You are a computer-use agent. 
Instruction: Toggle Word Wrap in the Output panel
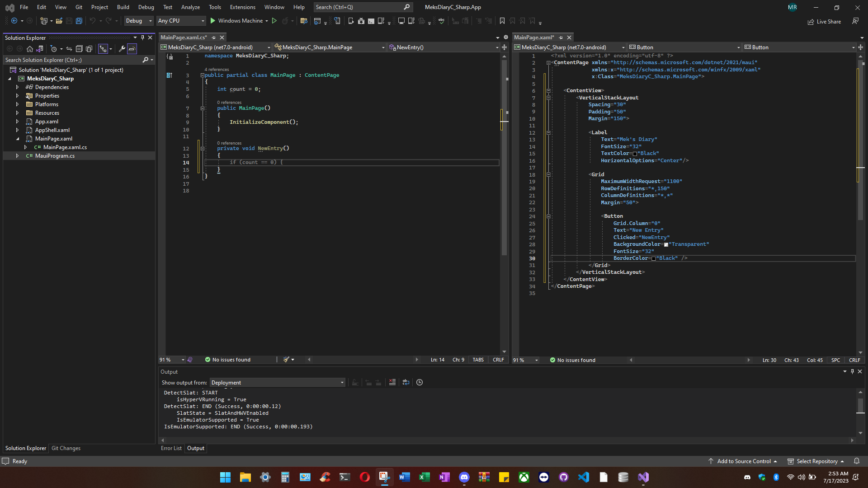(406, 382)
